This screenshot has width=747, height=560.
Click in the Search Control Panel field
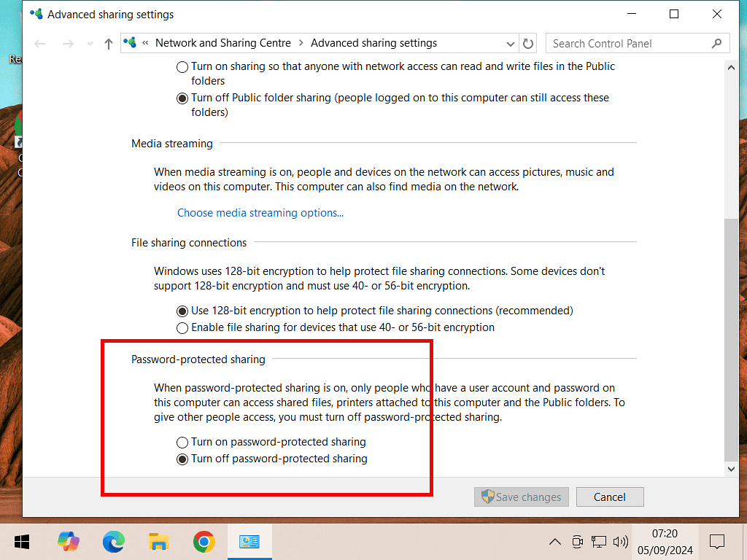coord(627,44)
